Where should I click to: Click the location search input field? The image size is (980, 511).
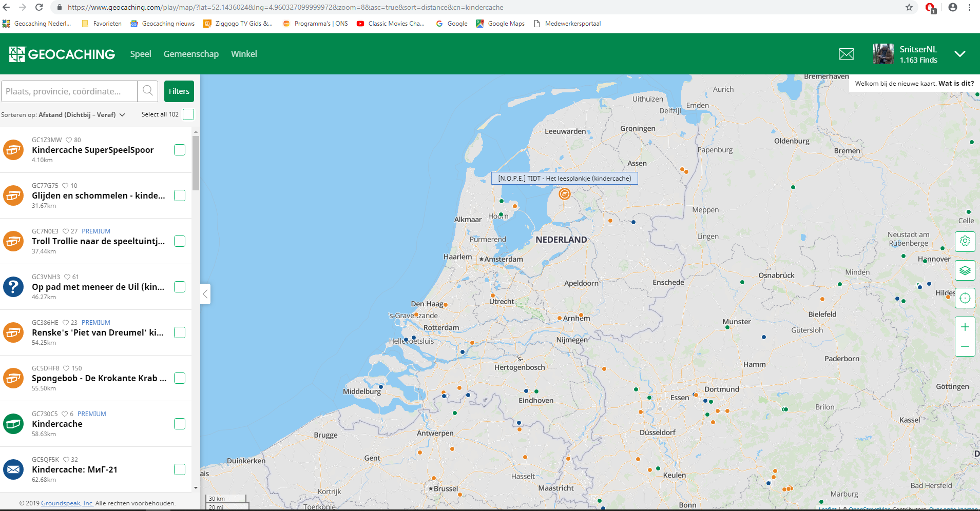[x=69, y=91]
